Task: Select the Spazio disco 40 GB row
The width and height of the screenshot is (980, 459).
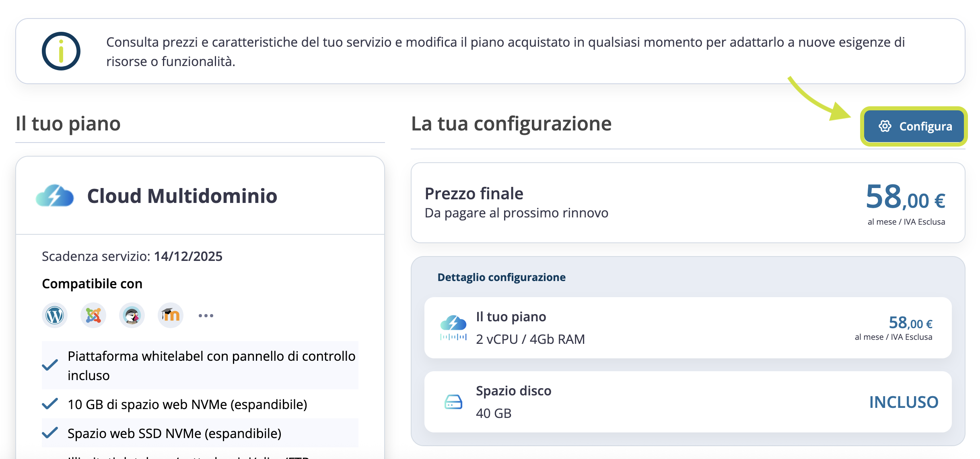Action: pos(688,402)
